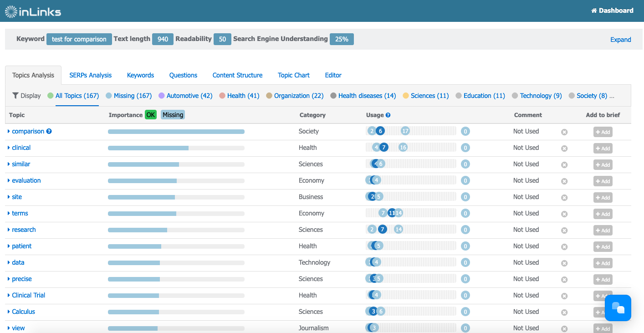The height and width of the screenshot is (333, 644).
Task: Click the importance bar for patient
Action: (176, 246)
